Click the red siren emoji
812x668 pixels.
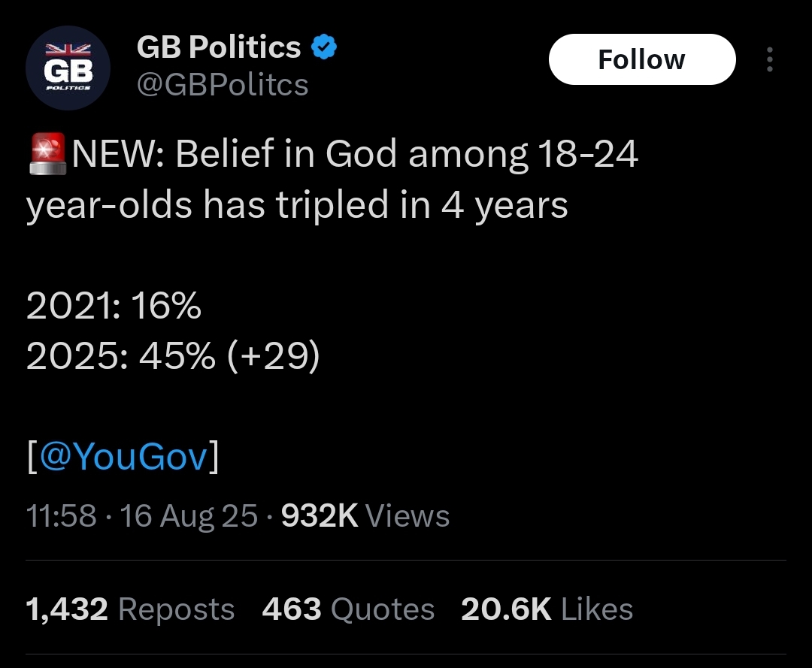click(47, 154)
